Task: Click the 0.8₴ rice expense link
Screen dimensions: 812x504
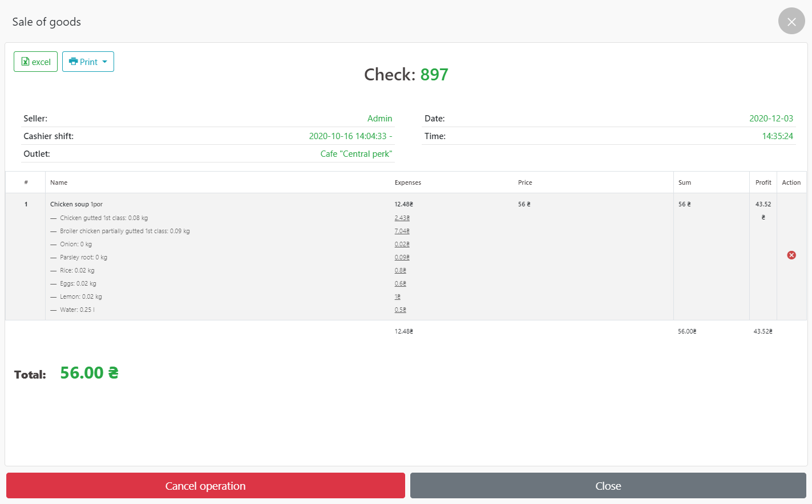Action: [400, 270]
